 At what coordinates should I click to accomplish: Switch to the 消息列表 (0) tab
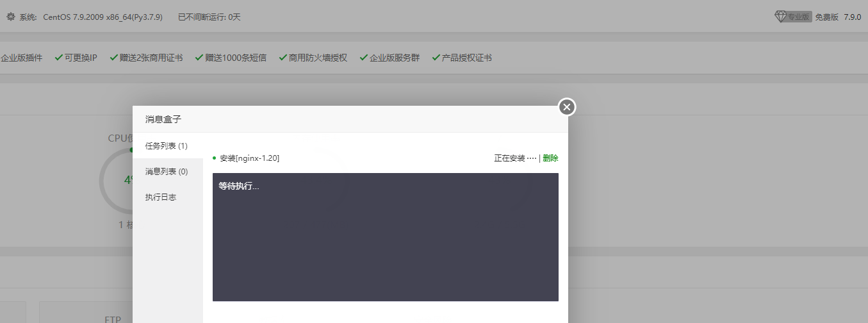(x=168, y=172)
